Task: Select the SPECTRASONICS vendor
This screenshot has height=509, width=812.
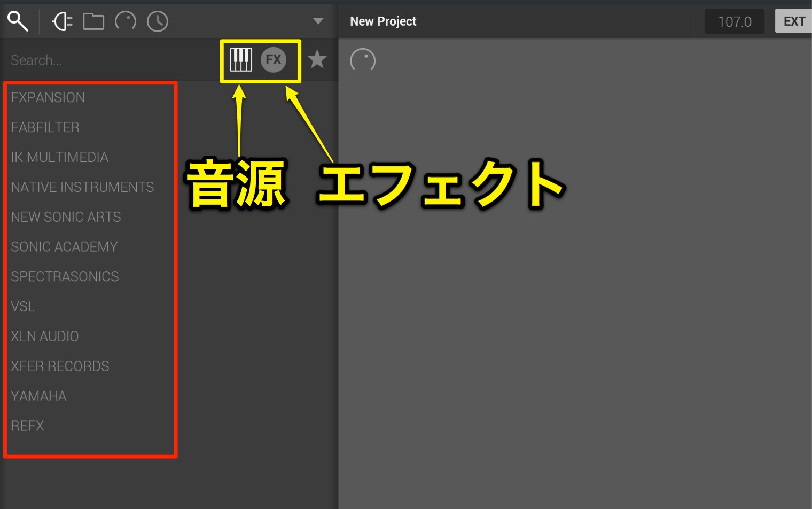Action: 65,276
